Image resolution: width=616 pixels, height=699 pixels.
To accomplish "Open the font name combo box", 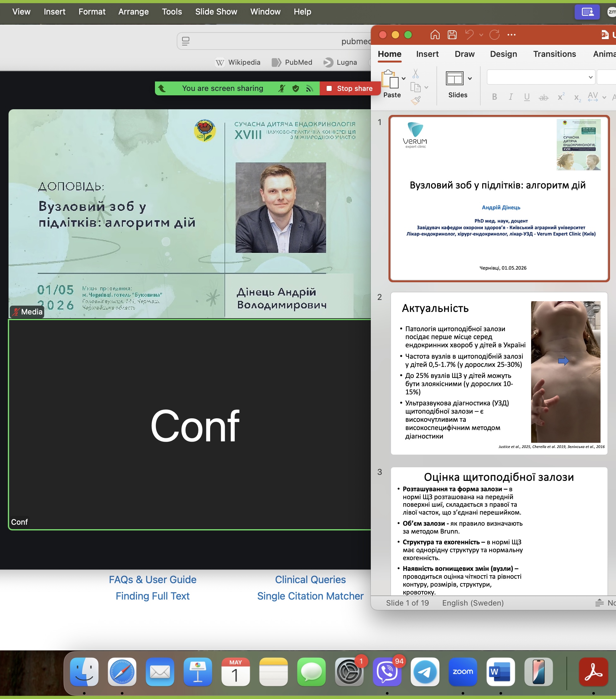I will click(541, 77).
